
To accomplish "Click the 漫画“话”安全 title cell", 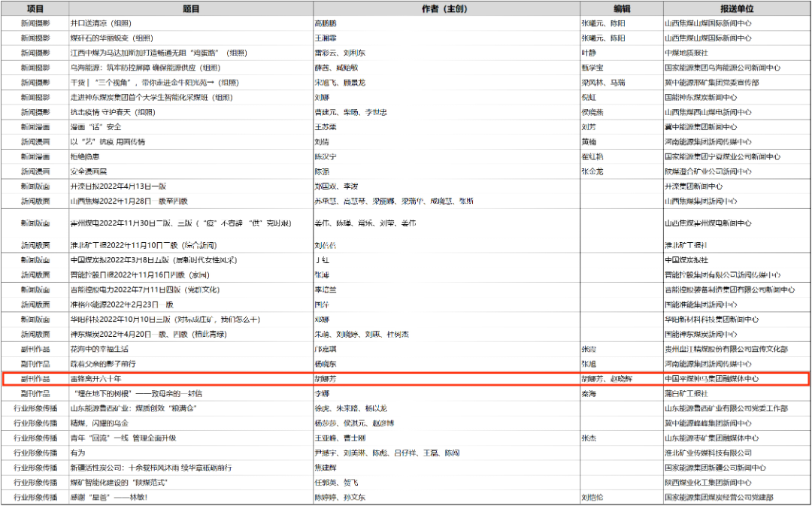I will (x=96, y=126).
